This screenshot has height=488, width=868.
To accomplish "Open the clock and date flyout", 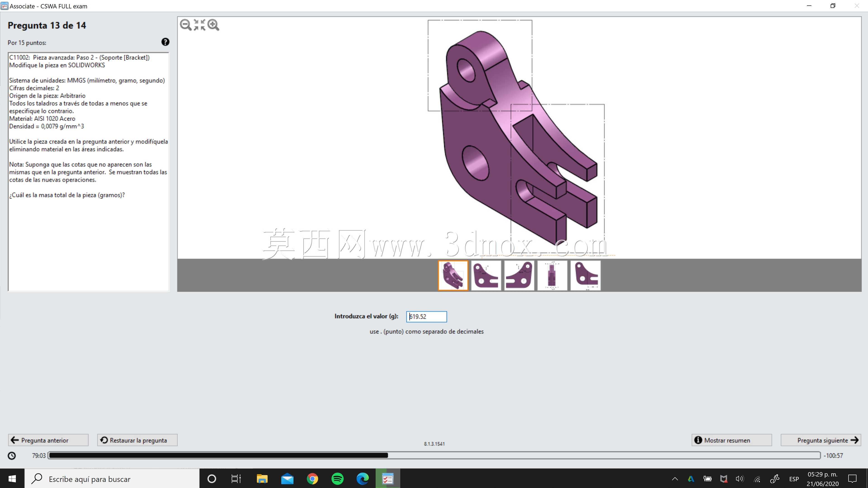I will coord(823,478).
